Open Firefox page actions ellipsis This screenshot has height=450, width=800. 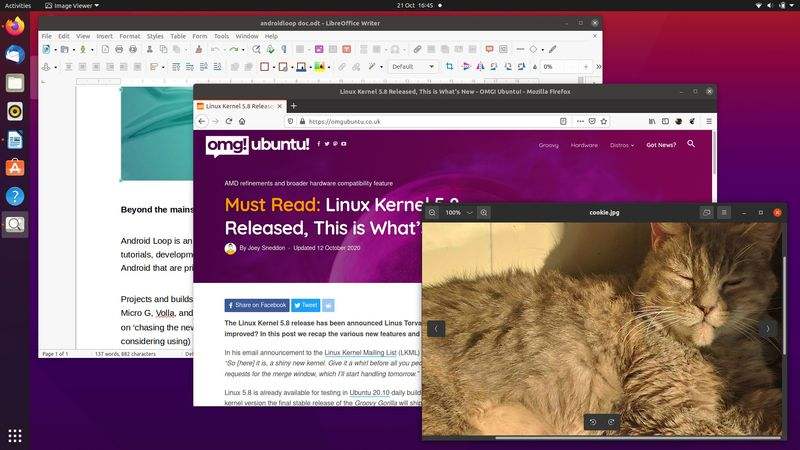(x=580, y=121)
